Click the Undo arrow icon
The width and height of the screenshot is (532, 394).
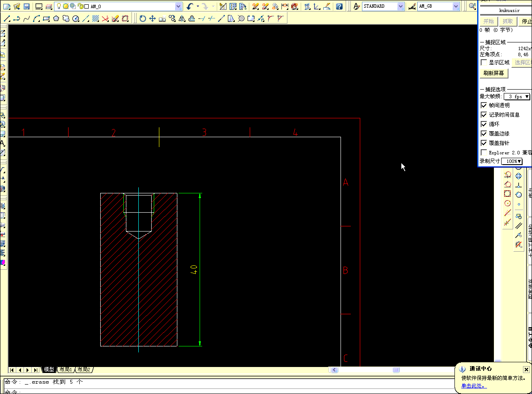click(x=190, y=6)
